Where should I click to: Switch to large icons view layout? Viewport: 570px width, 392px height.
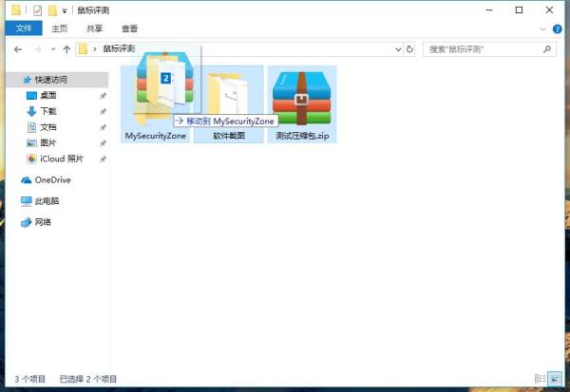555,379
